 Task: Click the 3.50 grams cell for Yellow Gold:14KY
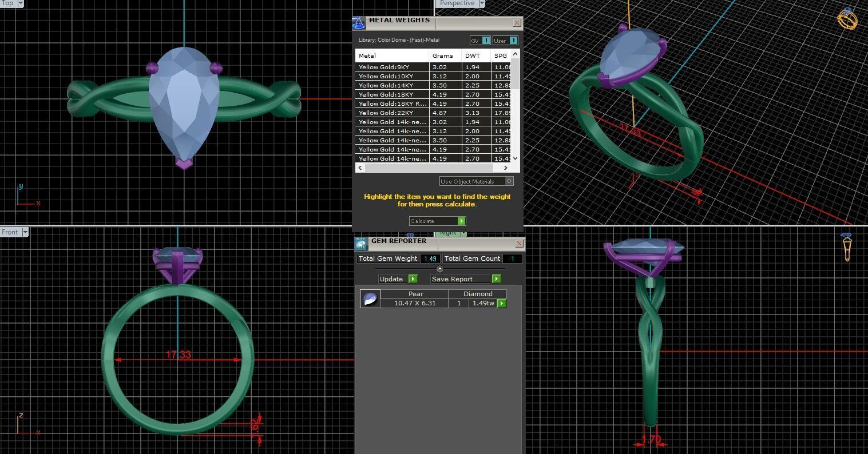445,85
